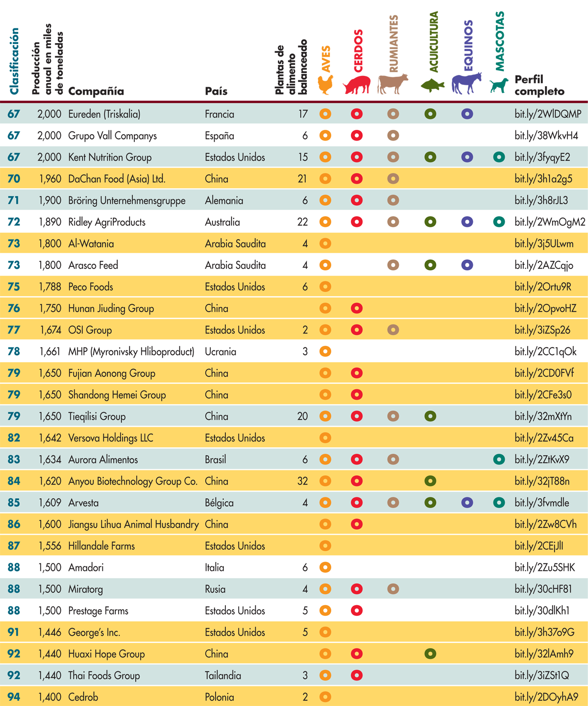Click the Compañía column header
588x706 pixels.
[x=96, y=91]
